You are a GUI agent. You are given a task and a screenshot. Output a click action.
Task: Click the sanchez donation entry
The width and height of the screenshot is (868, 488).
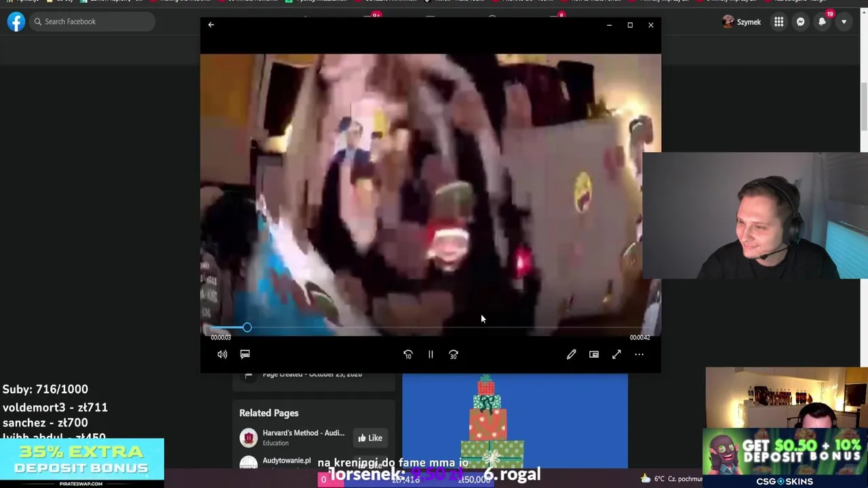coord(45,423)
